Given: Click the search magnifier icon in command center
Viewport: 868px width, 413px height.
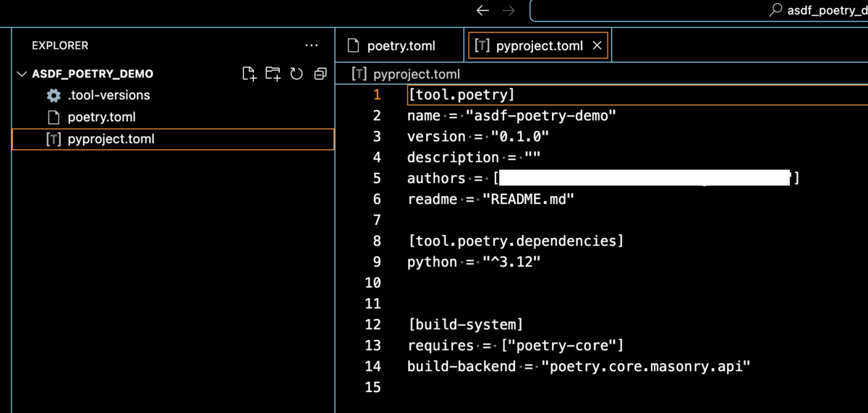Looking at the screenshot, I should click(775, 10).
